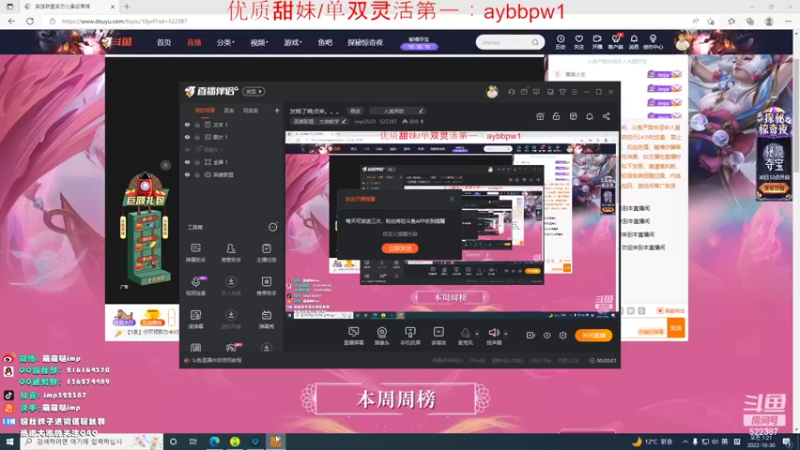The image size is (800, 450).
Task: Open 房管助手 tool in the toolbox
Action: click(x=231, y=252)
